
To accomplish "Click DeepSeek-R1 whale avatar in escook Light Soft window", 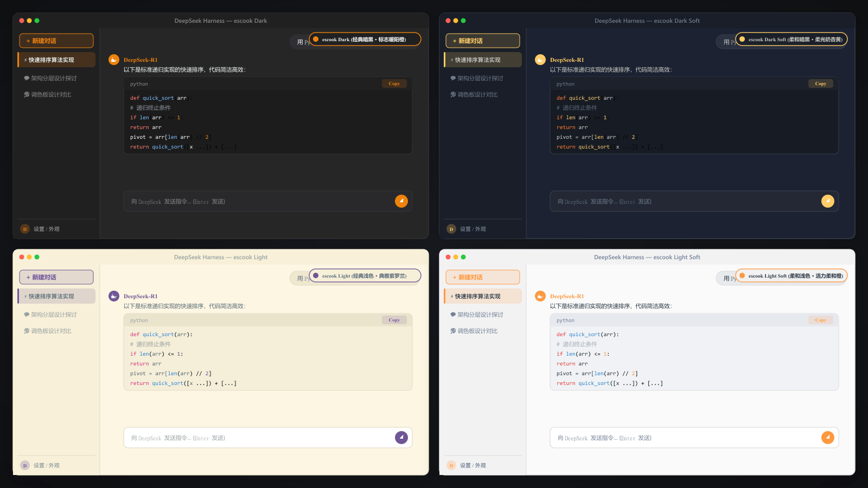I will click(540, 296).
